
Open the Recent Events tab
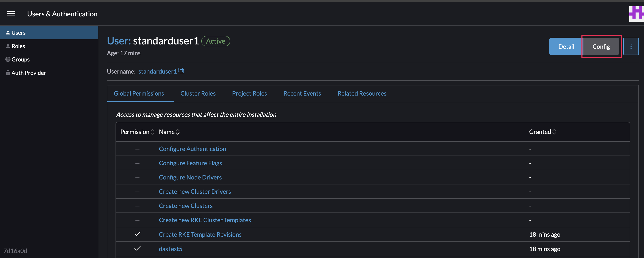pyautogui.click(x=302, y=93)
